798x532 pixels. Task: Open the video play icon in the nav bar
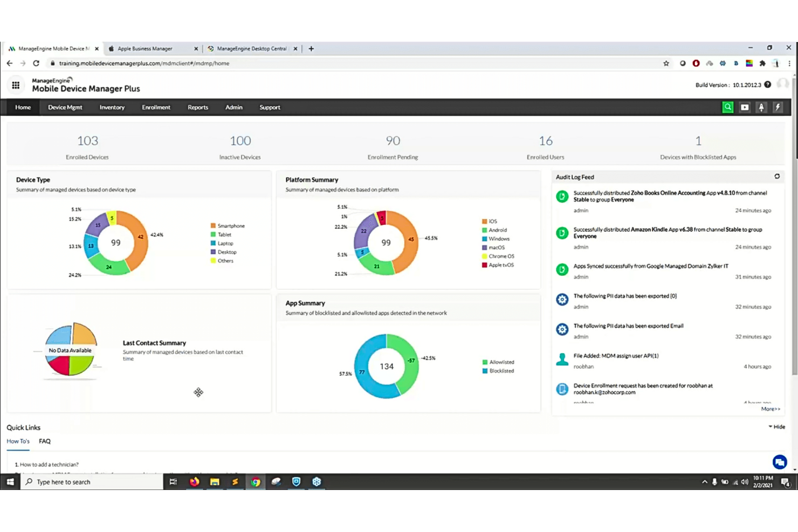coord(745,107)
